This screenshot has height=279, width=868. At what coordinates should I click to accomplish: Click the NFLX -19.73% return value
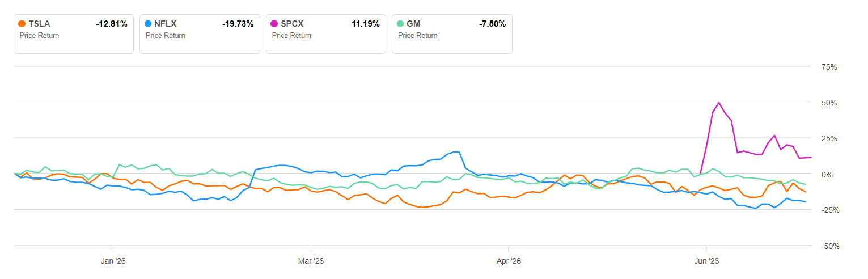click(x=238, y=24)
